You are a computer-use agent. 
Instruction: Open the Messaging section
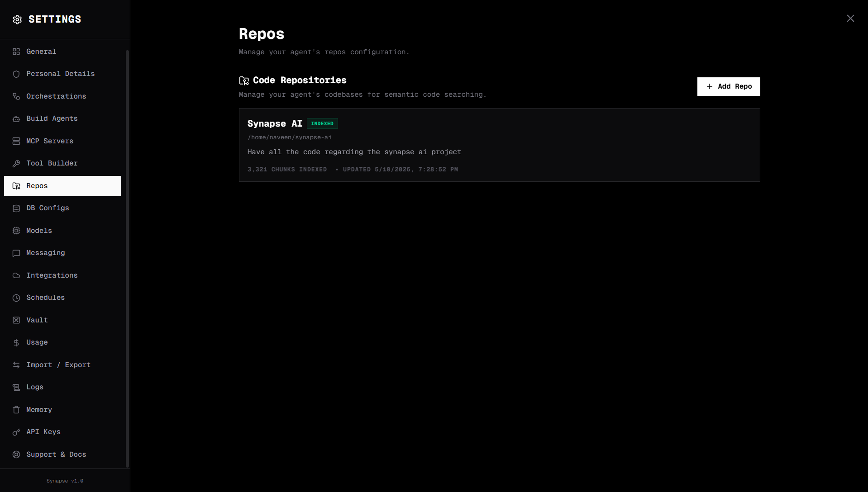click(62, 253)
